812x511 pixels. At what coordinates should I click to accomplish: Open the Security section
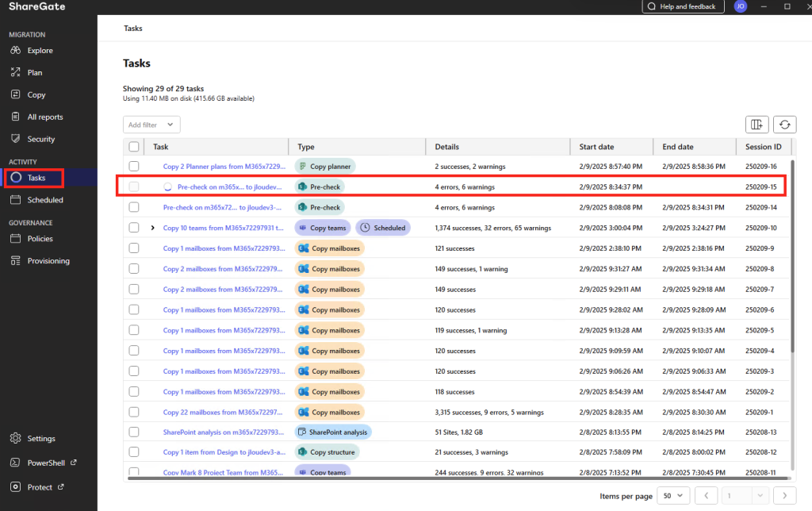coord(41,139)
